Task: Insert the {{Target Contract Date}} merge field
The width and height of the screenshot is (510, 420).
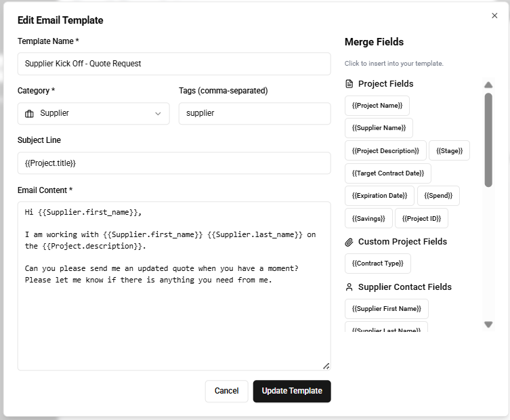Action: coord(388,173)
